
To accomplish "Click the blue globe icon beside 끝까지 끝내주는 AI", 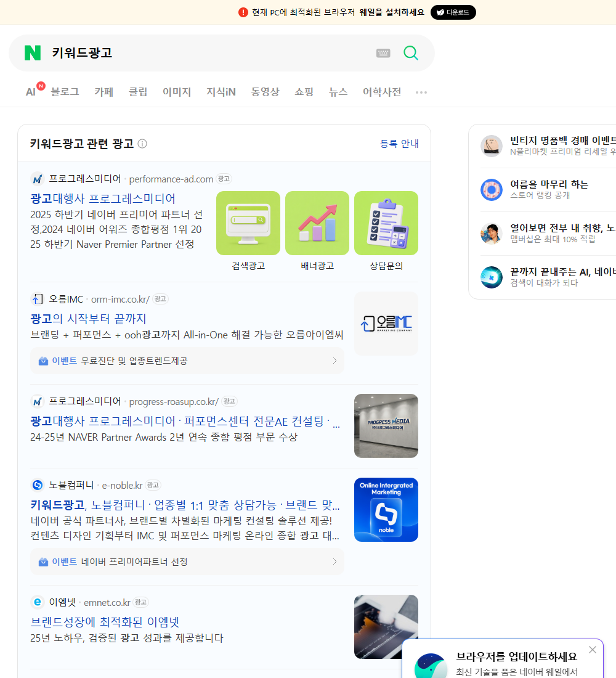I will pyautogui.click(x=492, y=277).
